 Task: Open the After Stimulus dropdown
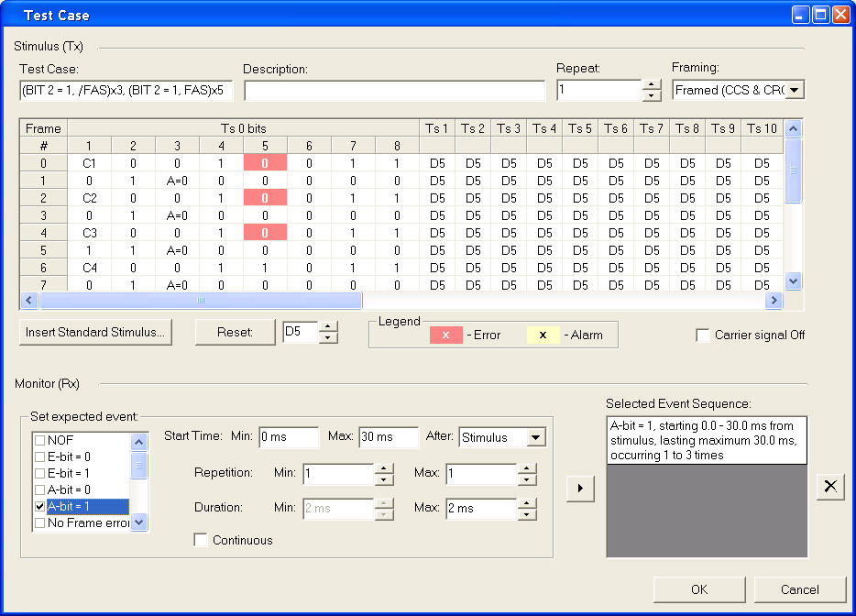click(x=536, y=437)
